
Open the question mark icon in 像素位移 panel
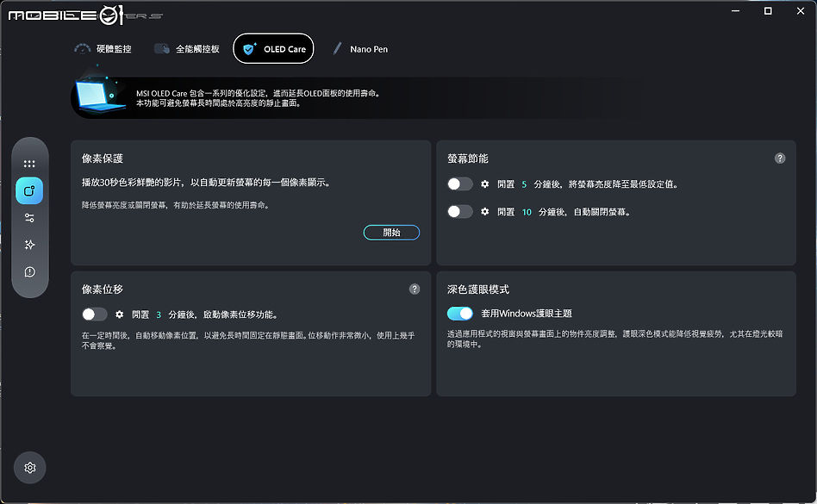(415, 289)
